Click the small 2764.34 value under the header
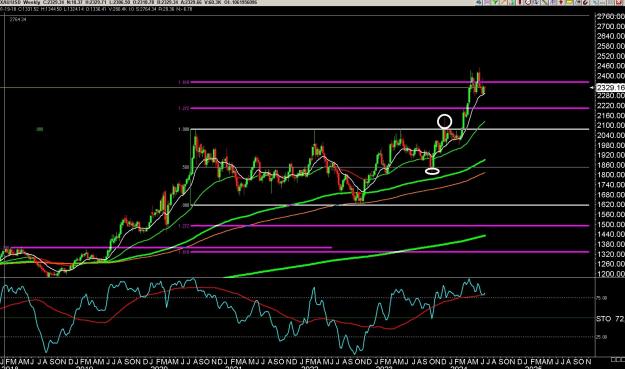 (18, 19)
